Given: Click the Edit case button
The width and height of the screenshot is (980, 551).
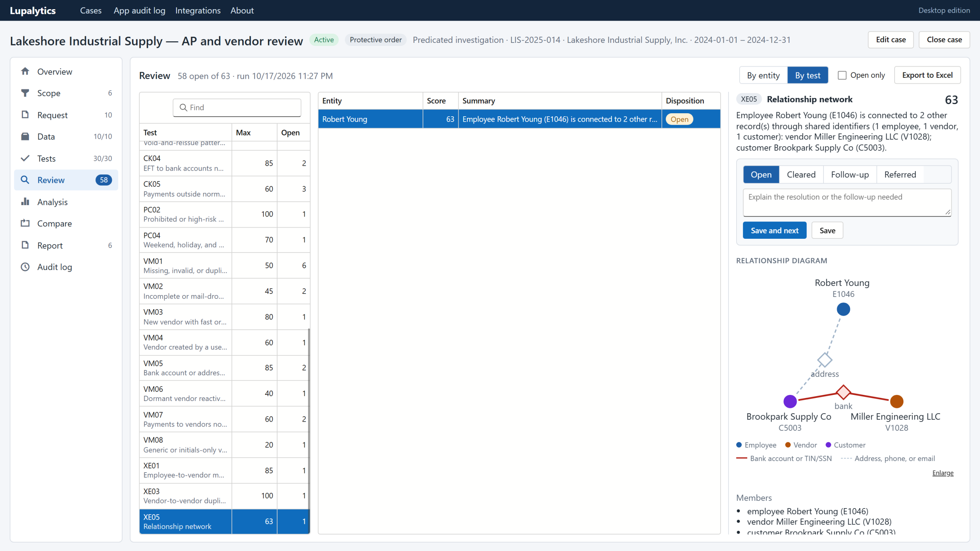Looking at the screenshot, I should [890, 40].
